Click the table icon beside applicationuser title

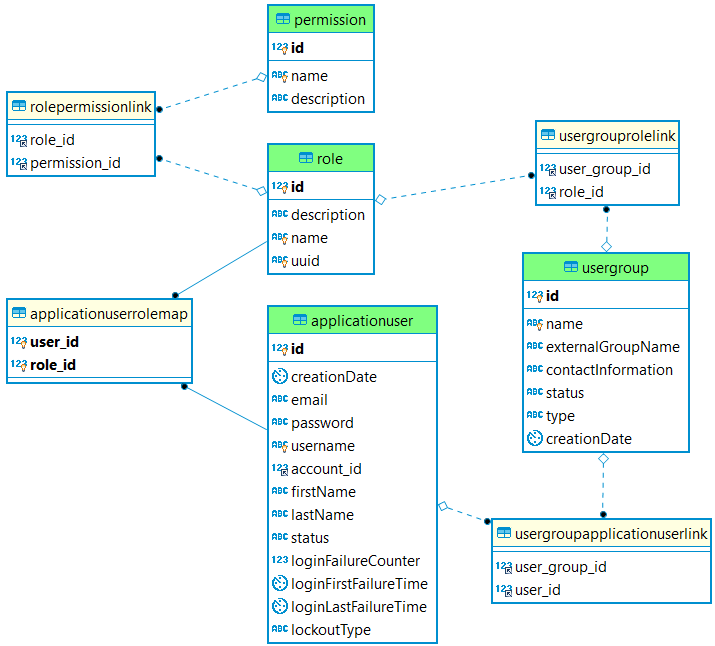pos(300,320)
